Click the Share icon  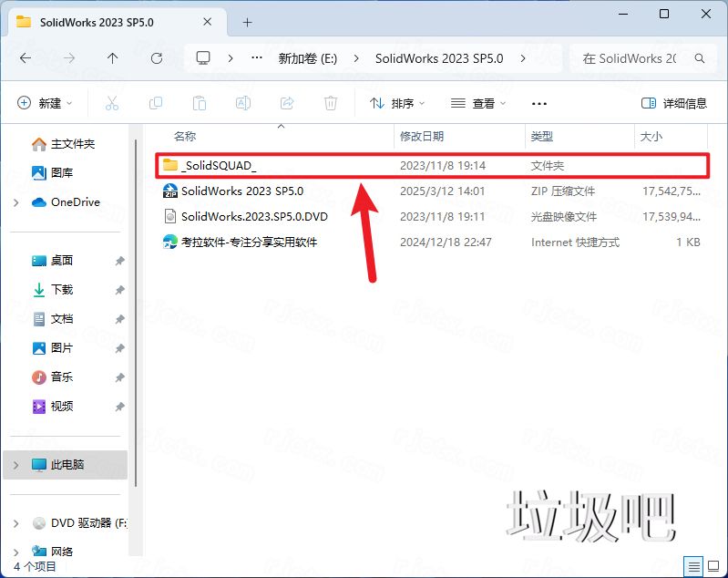coord(287,103)
